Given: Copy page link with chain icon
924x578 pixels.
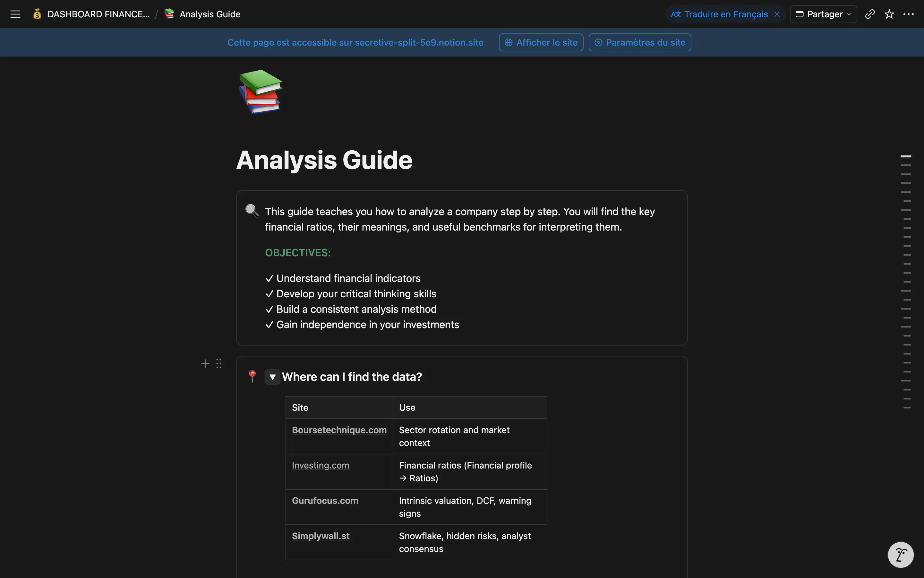Looking at the screenshot, I should coord(870,14).
